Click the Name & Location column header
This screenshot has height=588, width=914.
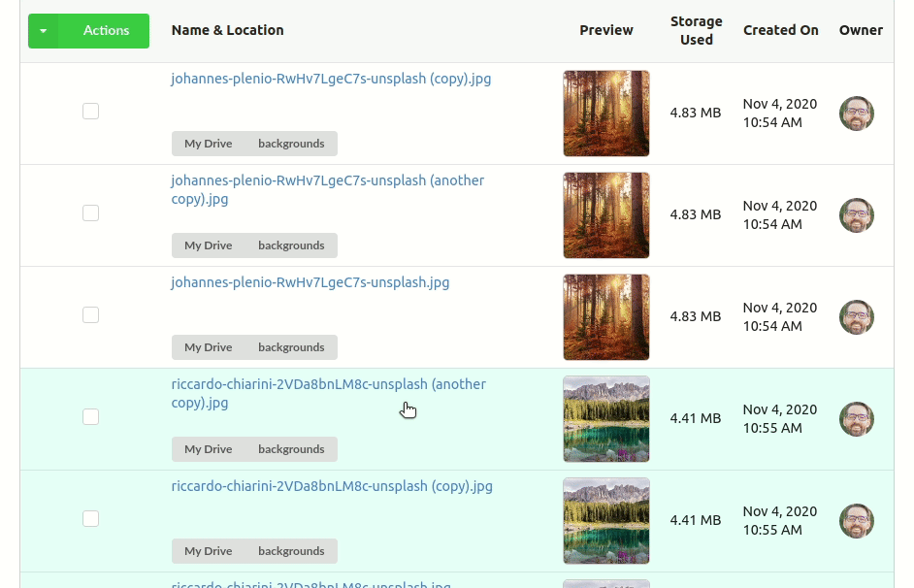click(227, 30)
